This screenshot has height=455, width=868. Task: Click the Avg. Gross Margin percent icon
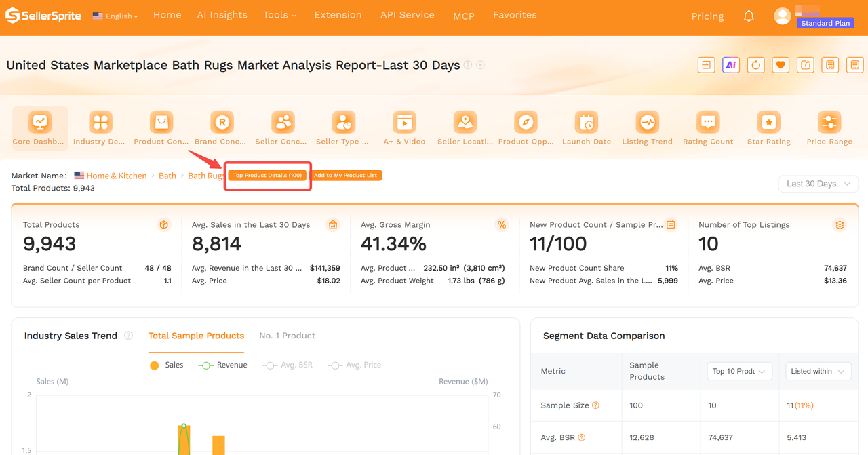[x=502, y=225]
